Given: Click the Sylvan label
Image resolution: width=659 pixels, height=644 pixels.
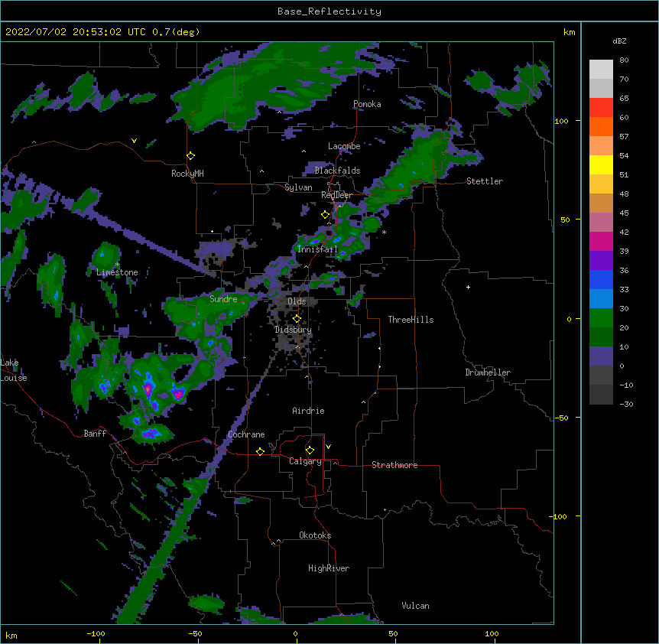Looking at the screenshot, I should click(x=298, y=187).
